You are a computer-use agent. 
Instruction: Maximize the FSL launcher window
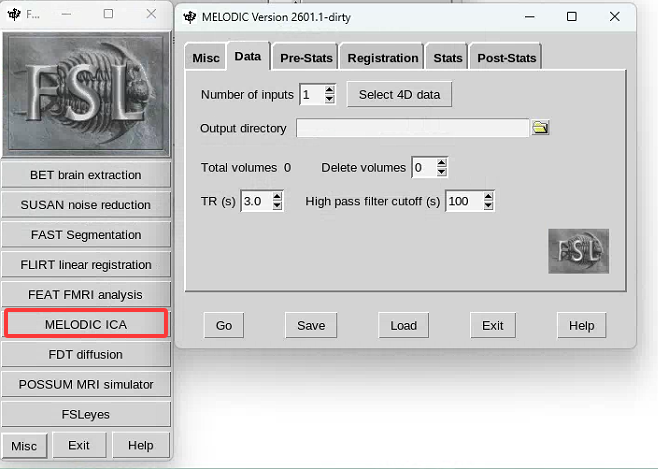pyautogui.click(x=108, y=14)
